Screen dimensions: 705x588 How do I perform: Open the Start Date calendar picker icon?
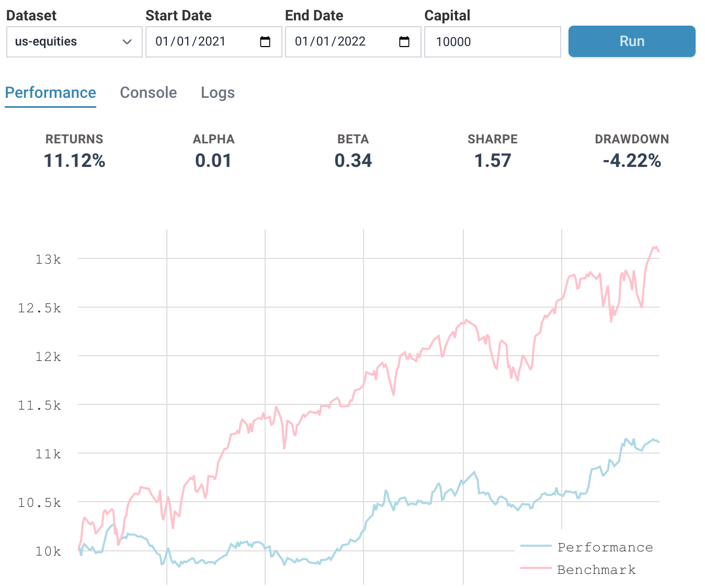tap(265, 42)
